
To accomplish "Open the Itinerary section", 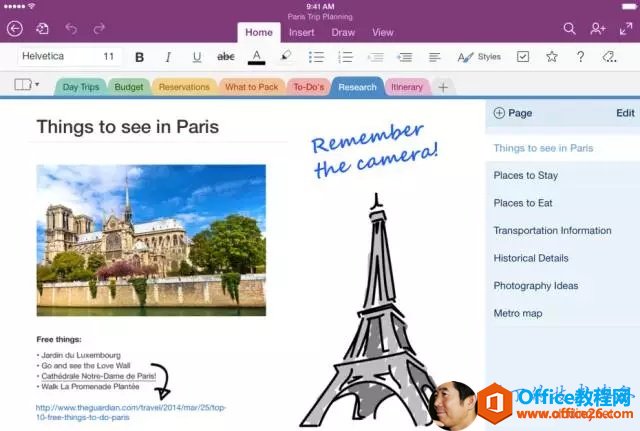I will tap(407, 87).
